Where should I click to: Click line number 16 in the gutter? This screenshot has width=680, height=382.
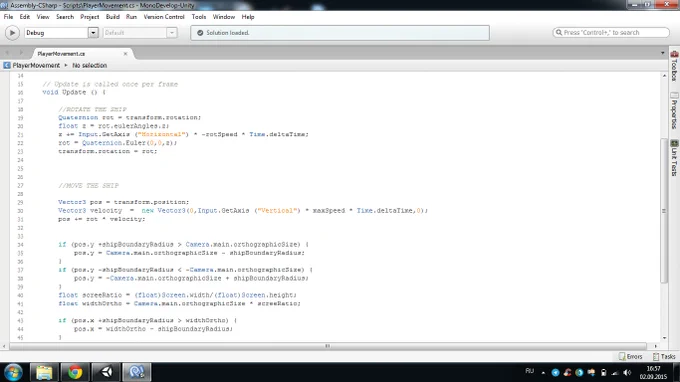(x=20, y=93)
